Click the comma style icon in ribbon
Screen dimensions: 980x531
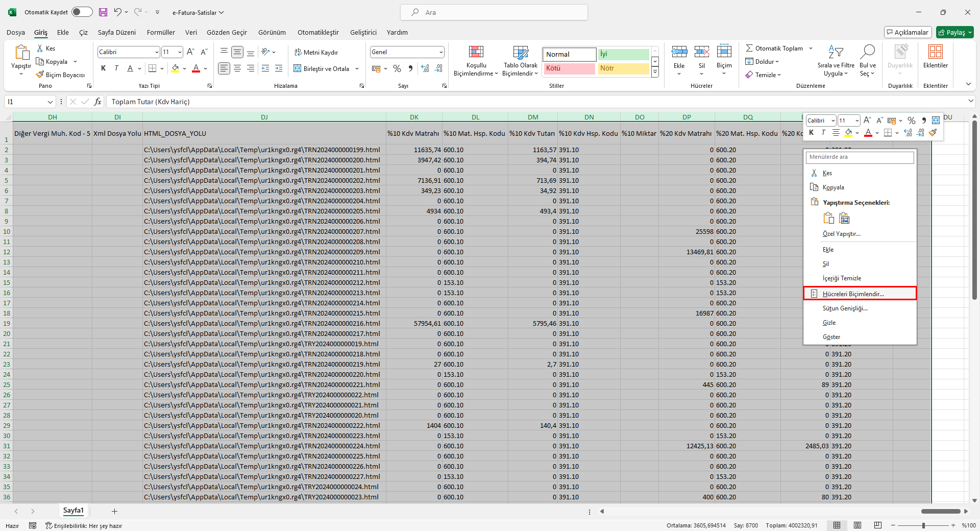[410, 68]
